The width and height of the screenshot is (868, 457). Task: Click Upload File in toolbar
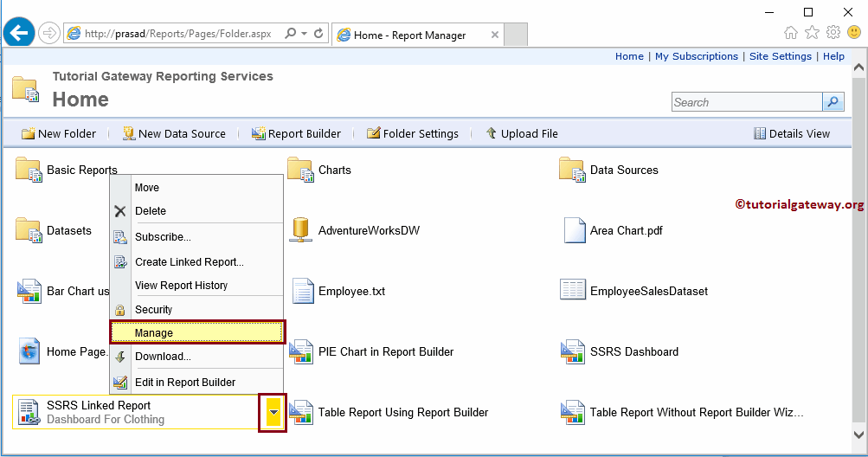pyautogui.click(x=522, y=133)
